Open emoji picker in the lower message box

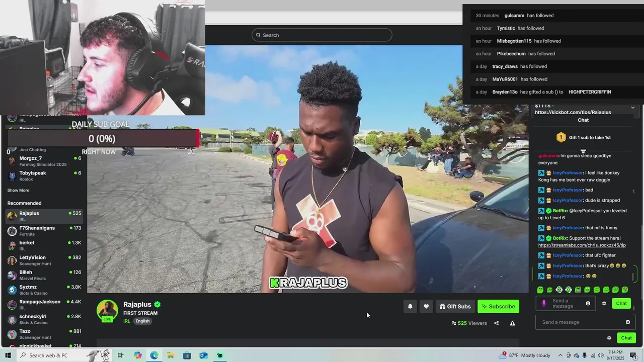(627, 322)
